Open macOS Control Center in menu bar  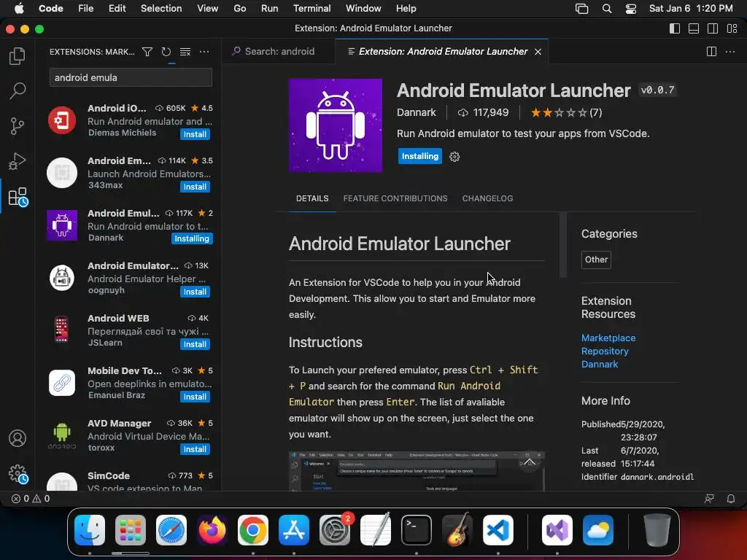coord(631,9)
